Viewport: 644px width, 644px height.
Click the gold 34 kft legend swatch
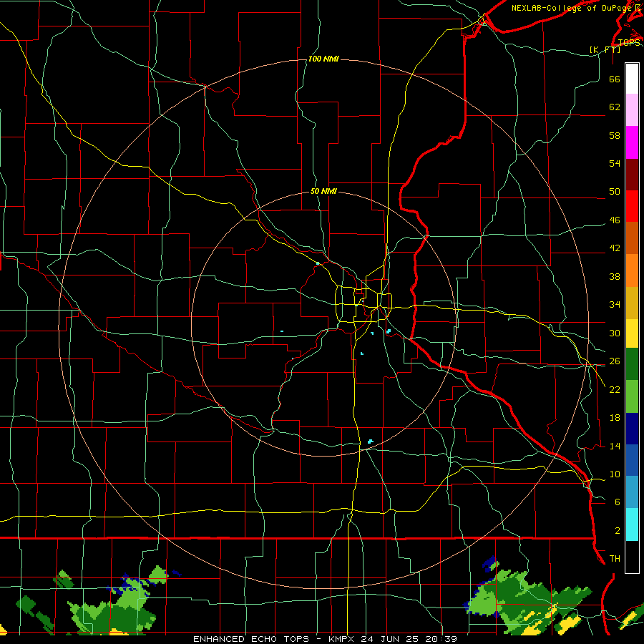tap(632, 303)
